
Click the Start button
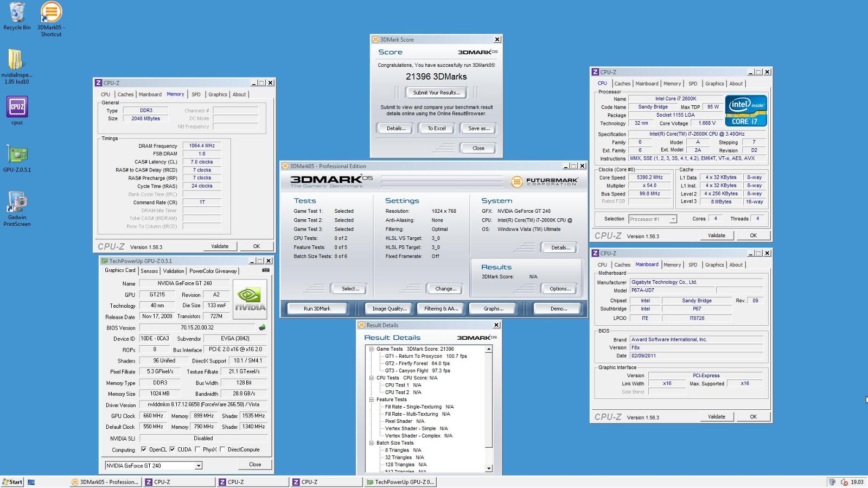click(x=12, y=482)
